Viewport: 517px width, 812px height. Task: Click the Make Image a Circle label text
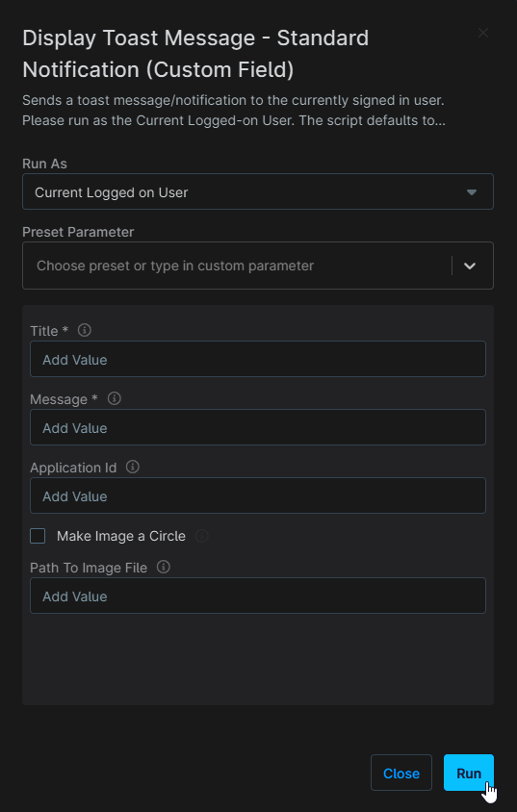point(121,536)
